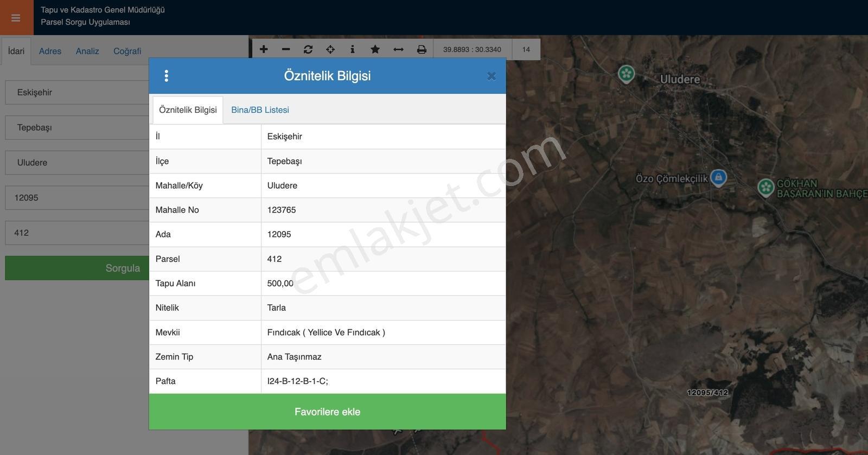Expand the Tepebaşı district dropdown
868x455 pixels.
[x=77, y=127]
